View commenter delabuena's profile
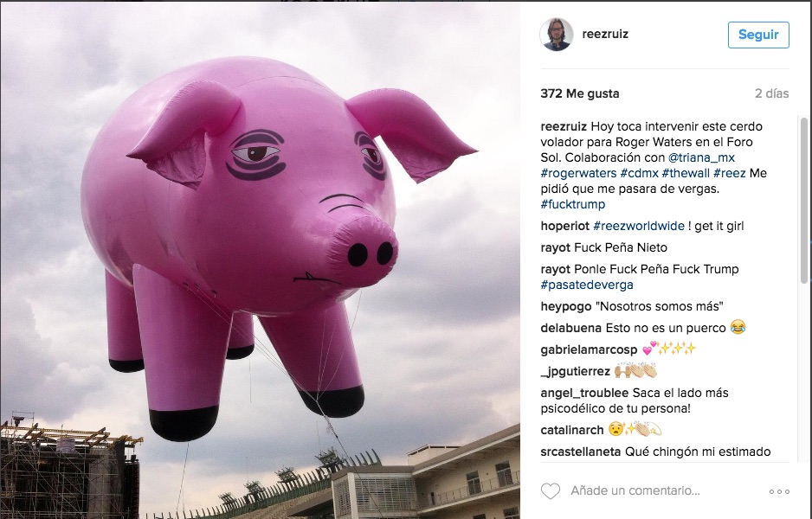 [x=570, y=328]
